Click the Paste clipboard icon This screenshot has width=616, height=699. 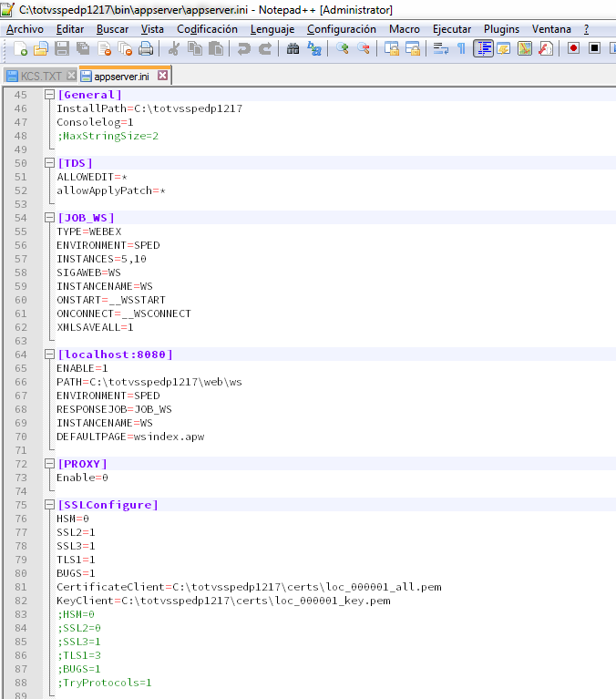click(x=216, y=48)
